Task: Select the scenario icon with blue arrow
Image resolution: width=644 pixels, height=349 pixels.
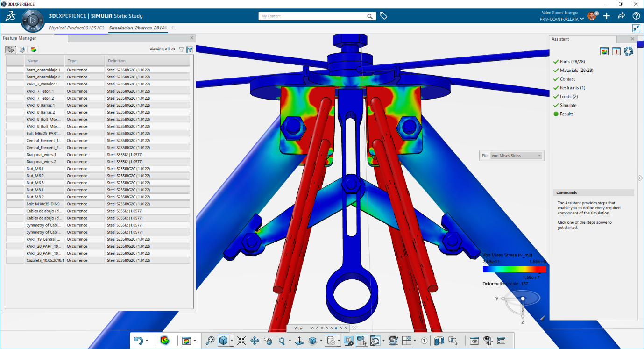Action: pyautogui.click(x=22, y=49)
